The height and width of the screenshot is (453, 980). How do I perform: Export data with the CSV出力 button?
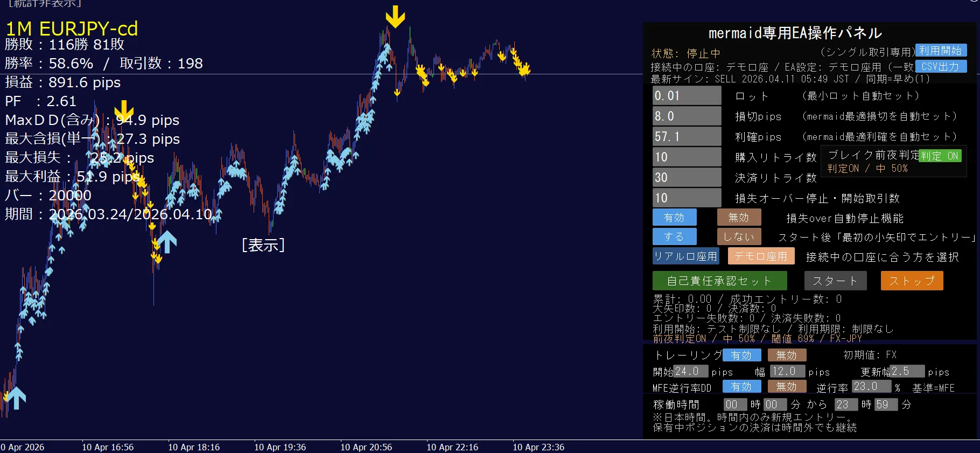click(x=940, y=66)
